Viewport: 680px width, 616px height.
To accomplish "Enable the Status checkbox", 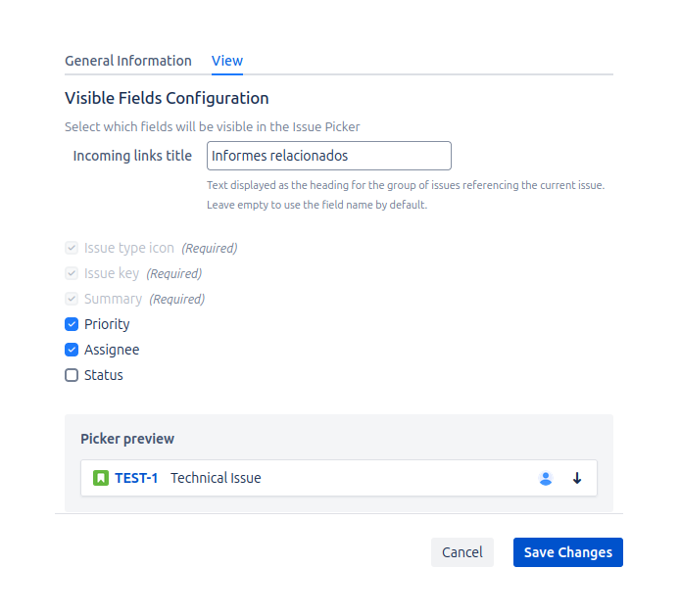I will click(x=72, y=375).
